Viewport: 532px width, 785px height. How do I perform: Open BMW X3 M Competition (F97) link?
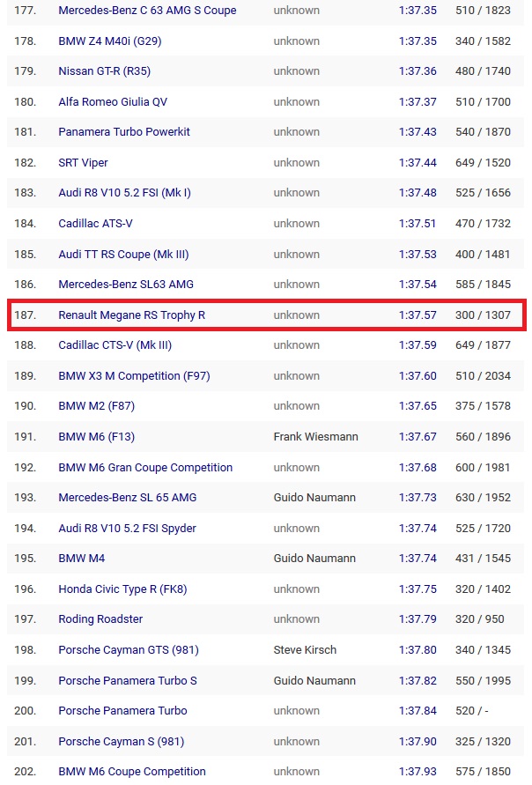tap(134, 375)
